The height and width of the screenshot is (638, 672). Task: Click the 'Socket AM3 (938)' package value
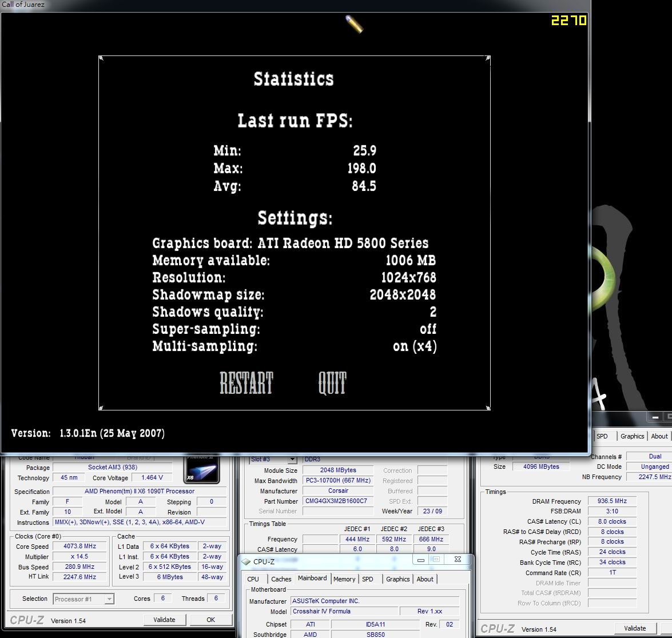click(113, 467)
